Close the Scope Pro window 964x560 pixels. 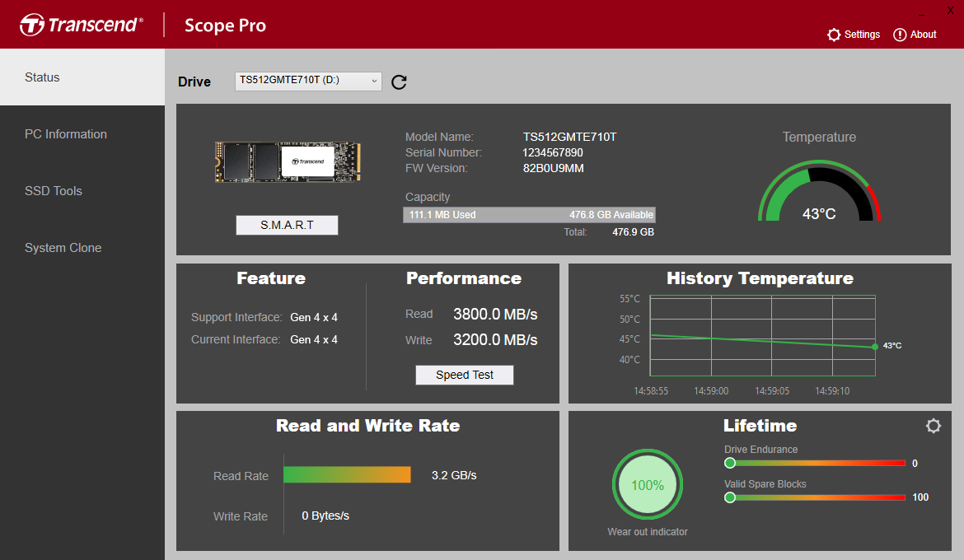951,11
